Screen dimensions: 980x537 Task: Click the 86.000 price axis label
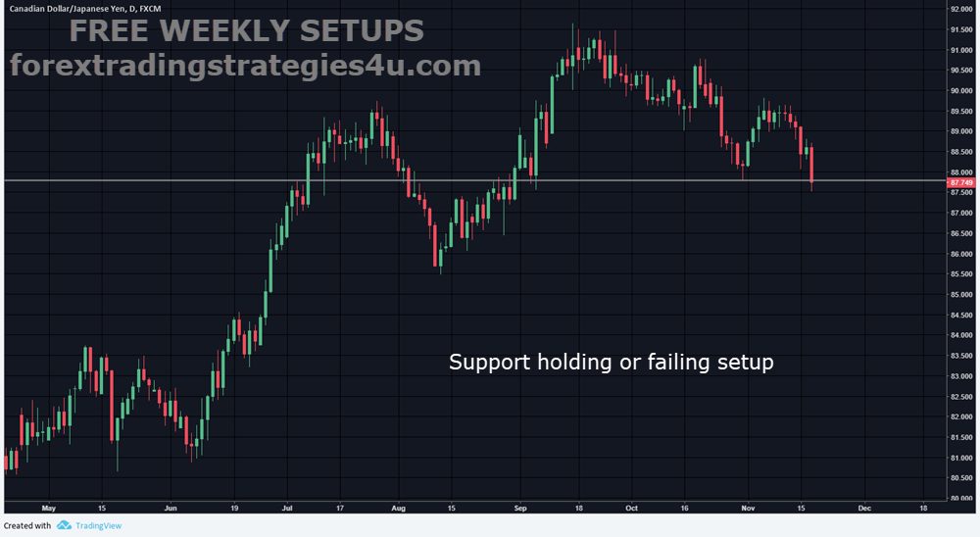(x=960, y=254)
